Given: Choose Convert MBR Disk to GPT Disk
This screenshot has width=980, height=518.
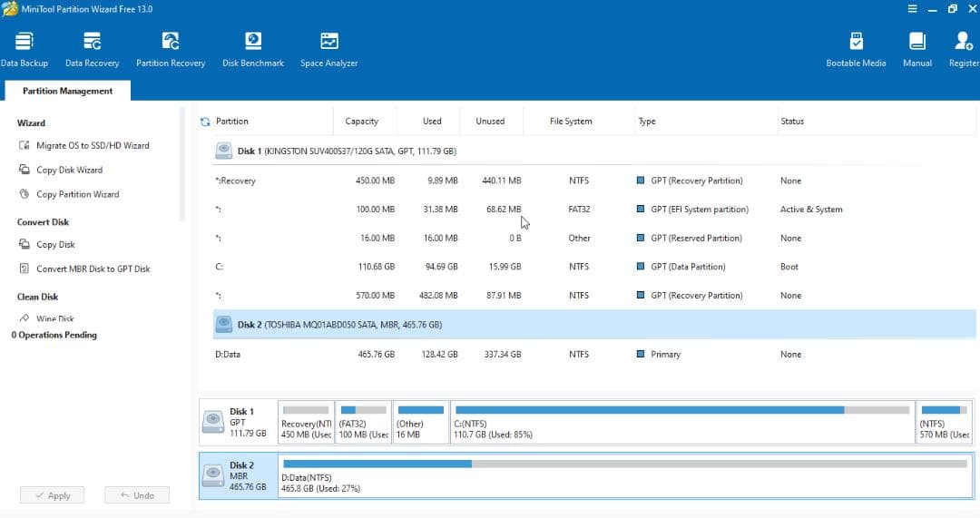Looking at the screenshot, I should coord(93,269).
